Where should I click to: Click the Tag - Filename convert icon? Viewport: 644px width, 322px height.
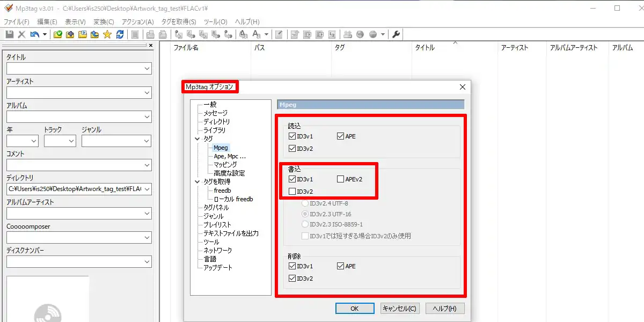tap(178, 34)
